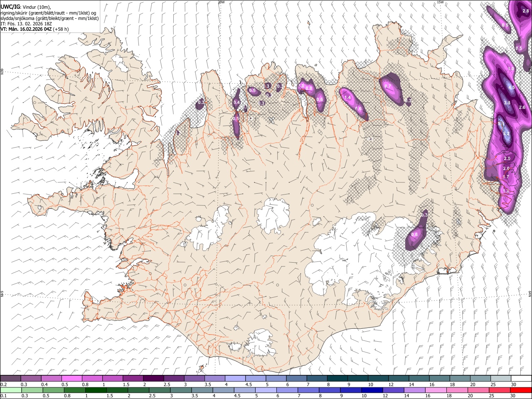Click the 1.4 snowfall value in the north
Viewport: 532px width, 399px height.
click(348, 98)
